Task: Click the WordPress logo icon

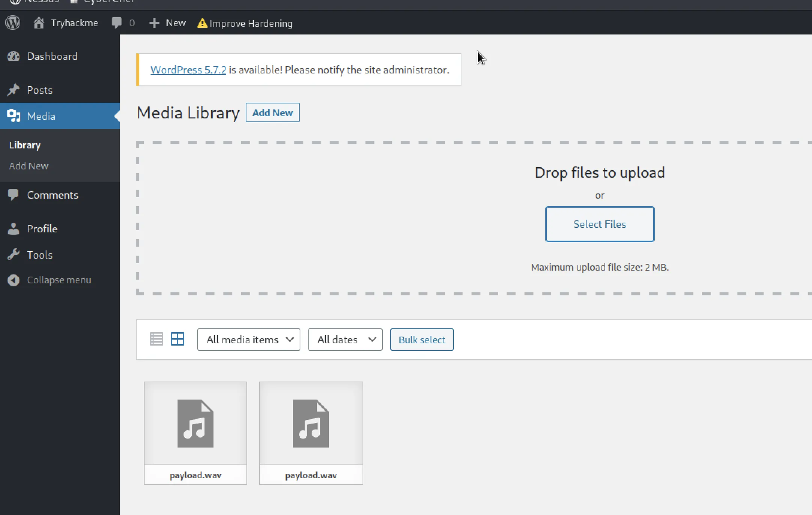Action: (13, 23)
